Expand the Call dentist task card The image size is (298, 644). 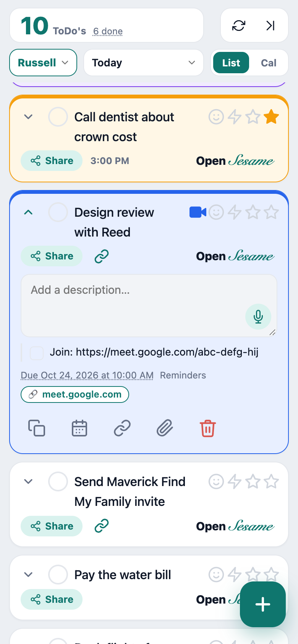28,117
